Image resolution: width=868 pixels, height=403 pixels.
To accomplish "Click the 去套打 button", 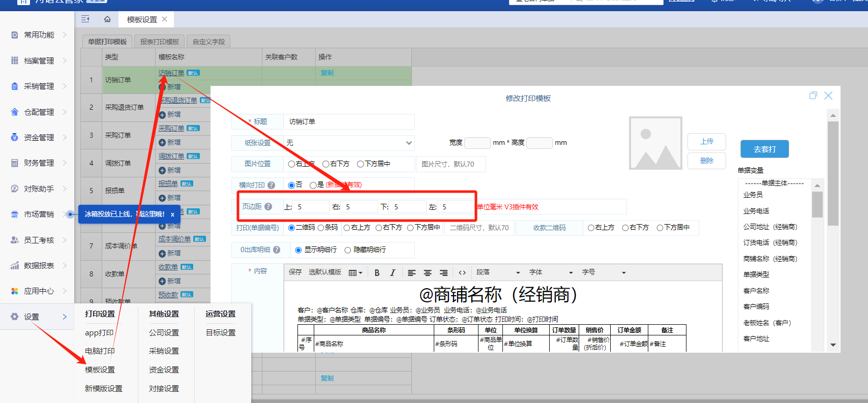I will point(764,149).
